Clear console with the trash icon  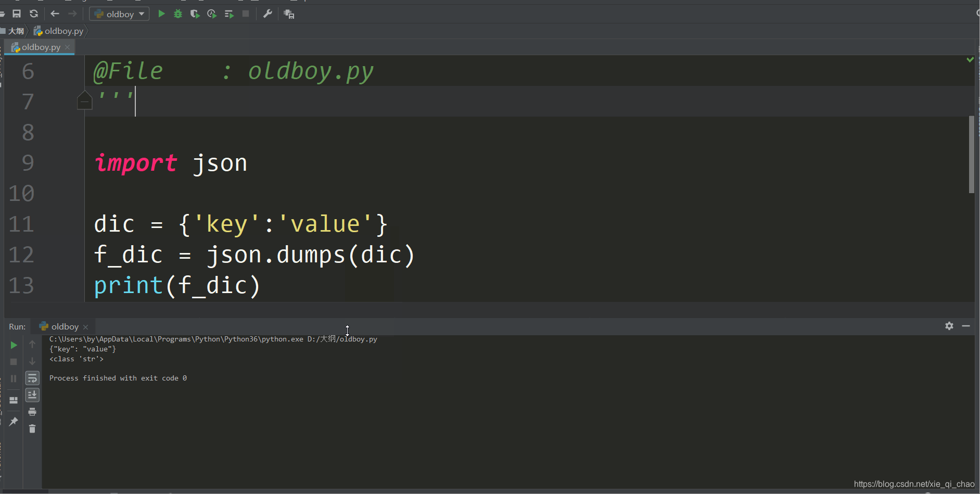click(x=32, y=429)
